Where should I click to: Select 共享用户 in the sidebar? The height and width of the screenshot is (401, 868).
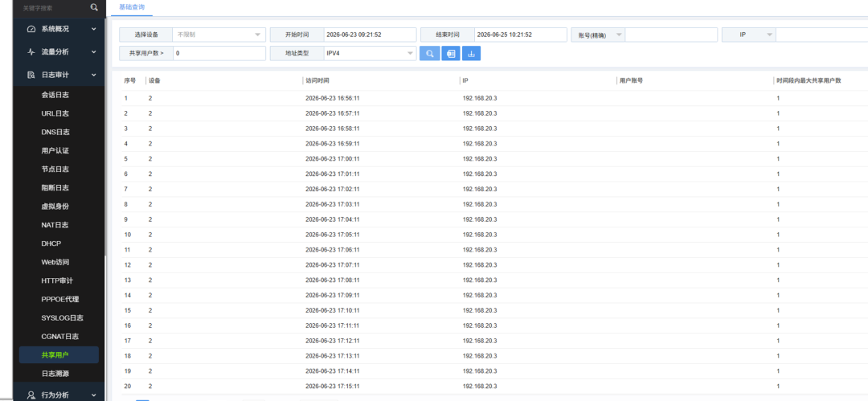pos(59,355)
